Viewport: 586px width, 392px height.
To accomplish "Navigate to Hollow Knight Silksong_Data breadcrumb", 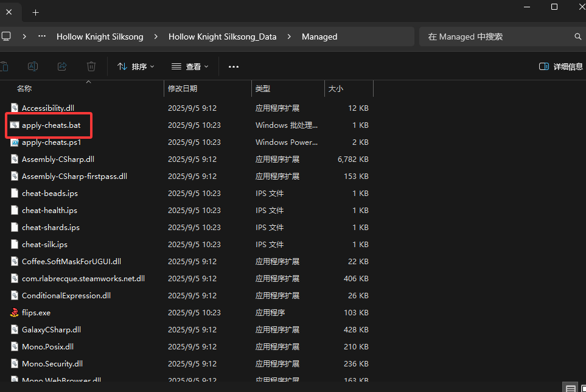I will coord(222,37).
